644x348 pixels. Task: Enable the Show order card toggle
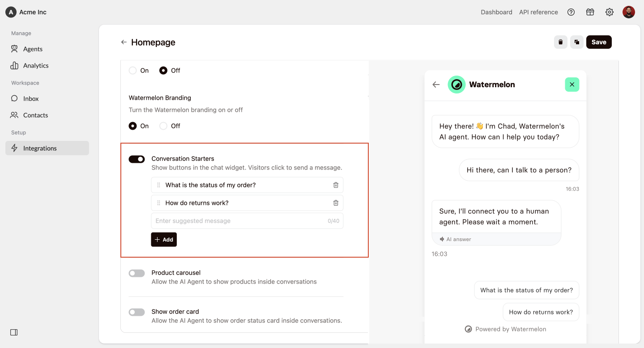point(137,312)
